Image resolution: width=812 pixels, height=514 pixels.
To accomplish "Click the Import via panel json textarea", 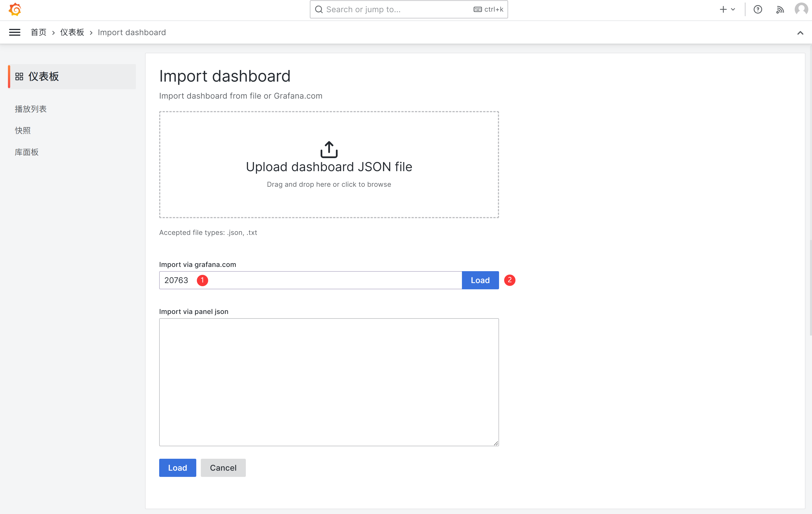I will 329,382.
